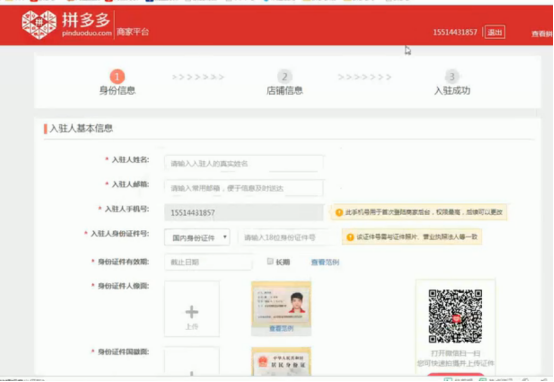Click the 商家平台 text in header
The height and width of the screenshot is (382, 554).
pos(133,32)
